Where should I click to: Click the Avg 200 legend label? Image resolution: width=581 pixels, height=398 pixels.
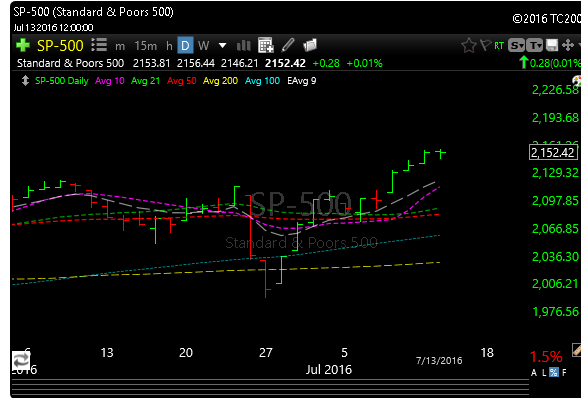pos(220,81)
